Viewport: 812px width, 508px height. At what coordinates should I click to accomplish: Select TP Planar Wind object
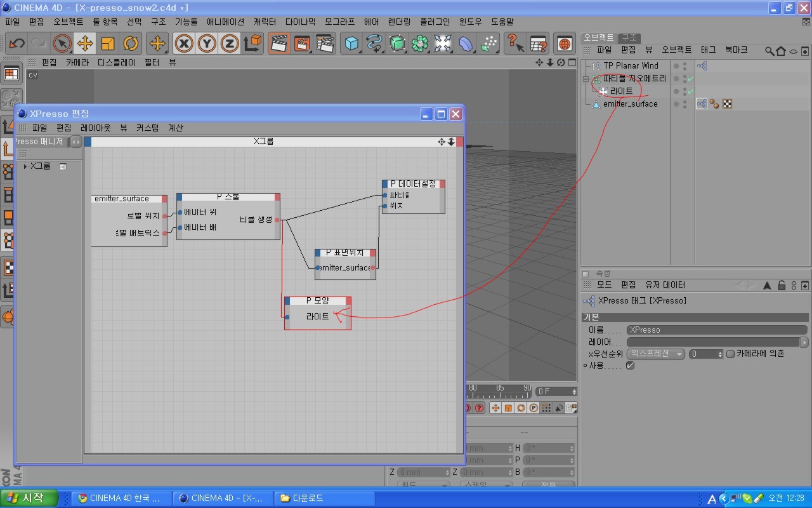pos(631,65)
